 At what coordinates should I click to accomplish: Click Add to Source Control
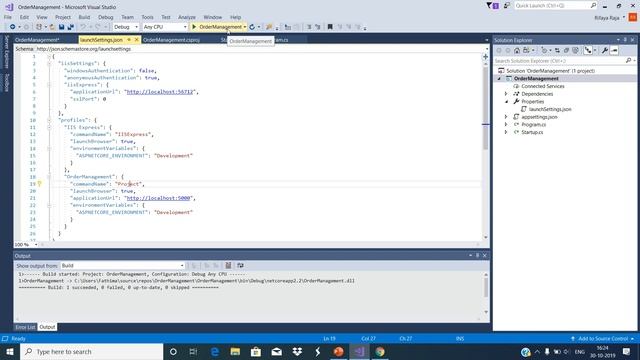pyautogui.click(x=602, y=338)
